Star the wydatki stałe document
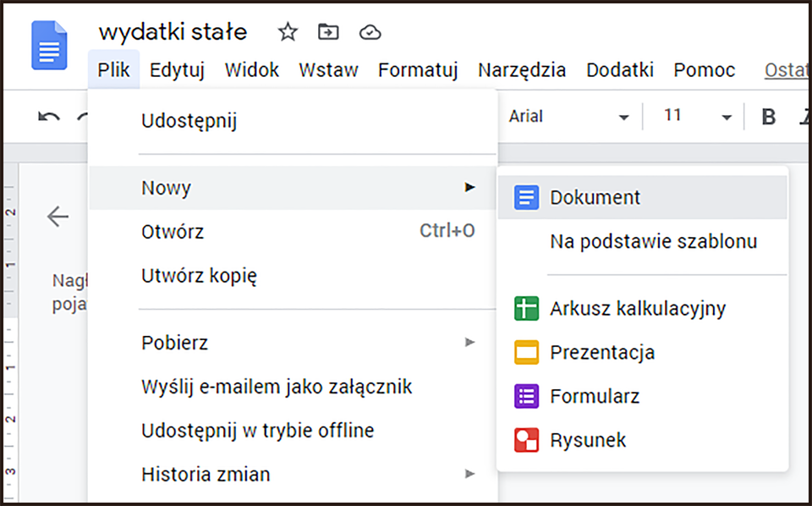The height and width of the screenshot is (506, 812). (287, 31)
